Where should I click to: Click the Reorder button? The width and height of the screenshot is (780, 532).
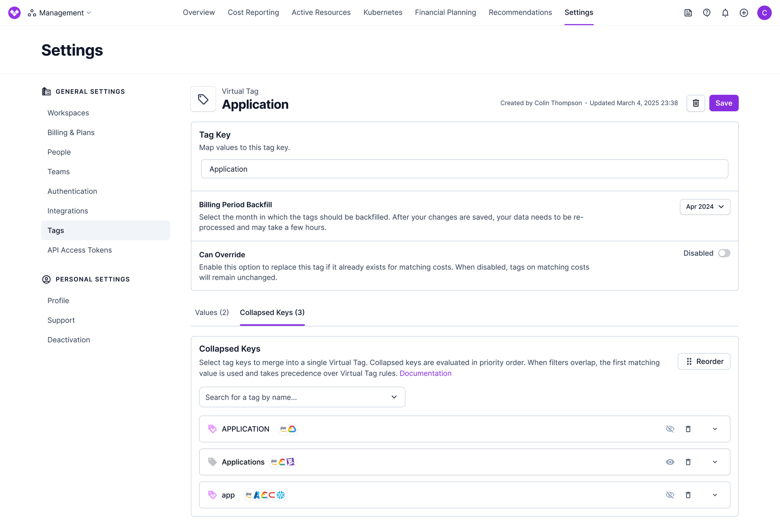[704, 361]
